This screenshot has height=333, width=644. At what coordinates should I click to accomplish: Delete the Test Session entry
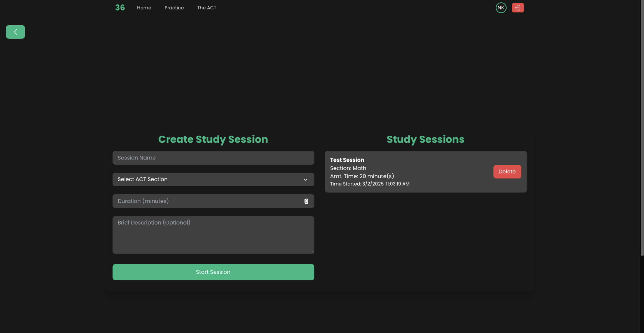click(507, 172)
